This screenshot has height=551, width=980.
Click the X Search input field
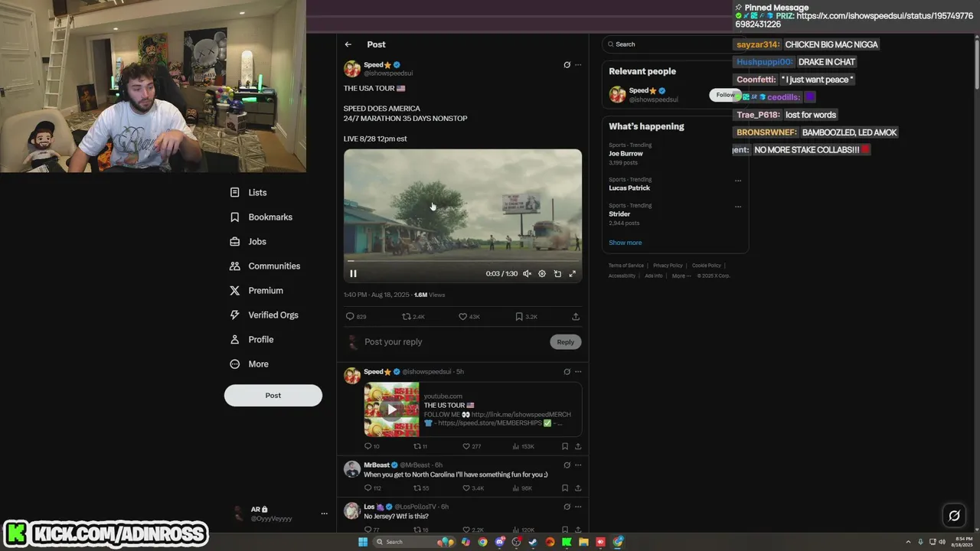[674, 44]
